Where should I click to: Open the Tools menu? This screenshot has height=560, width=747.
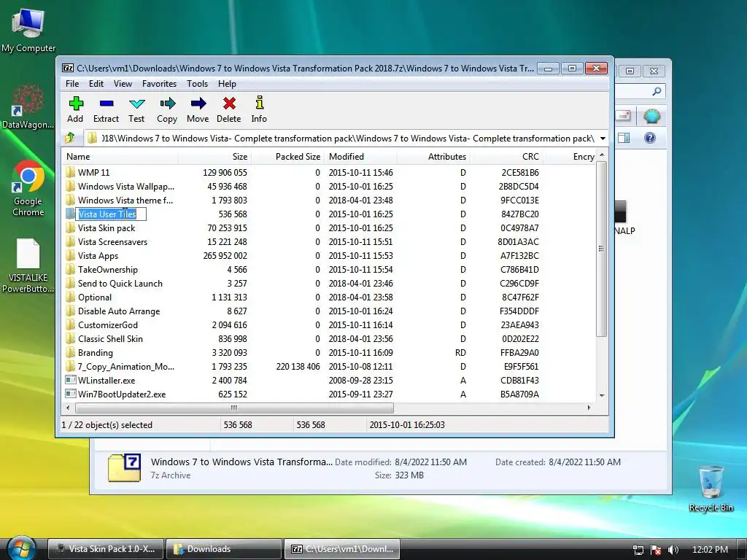coord(197,84)
